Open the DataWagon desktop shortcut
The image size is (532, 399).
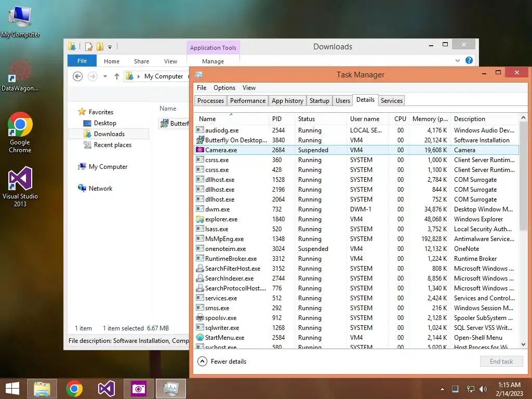pos(20,75)
